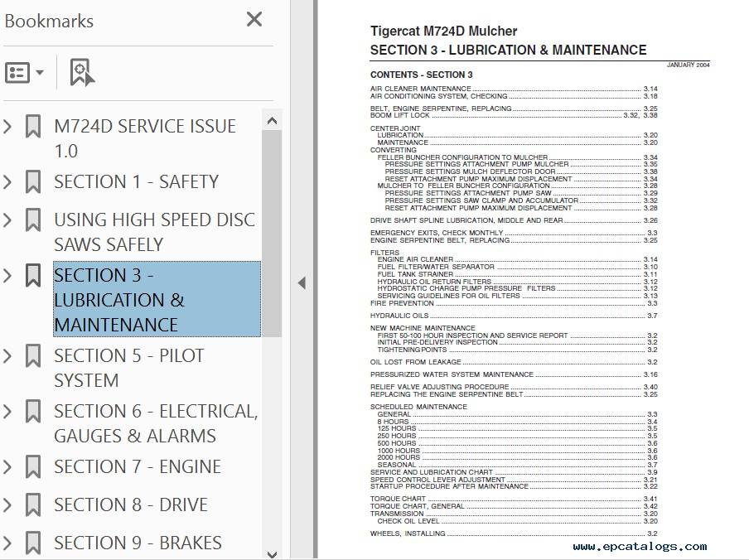Click the bookmarks panel scrollbar thumb
This screenshot has height=560, width=749.
[272, 234]
